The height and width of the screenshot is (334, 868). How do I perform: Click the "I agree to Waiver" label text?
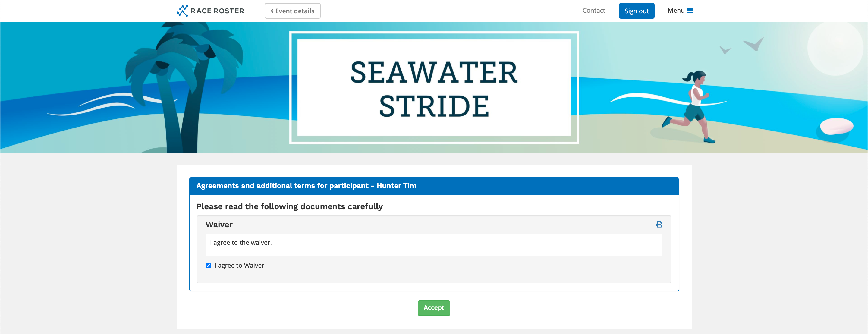pos(239,266)
